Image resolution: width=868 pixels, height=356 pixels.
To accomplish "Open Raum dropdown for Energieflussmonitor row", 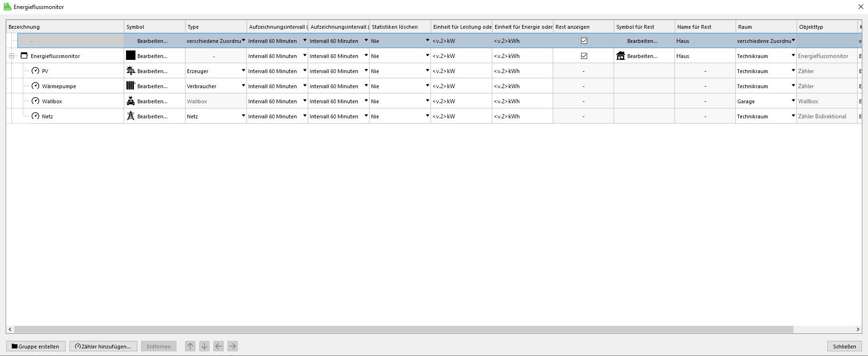I will pyautogui.click(x=793, y=56).
